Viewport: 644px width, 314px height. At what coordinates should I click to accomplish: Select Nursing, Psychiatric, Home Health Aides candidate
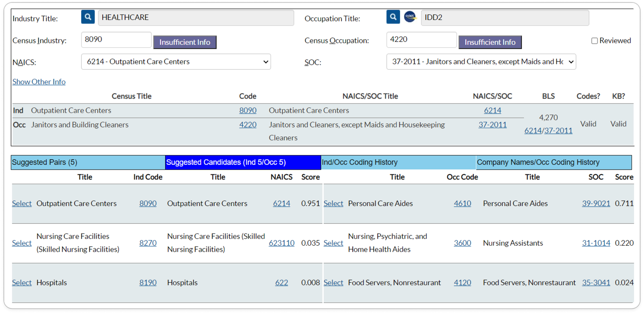tap(333, 243)
